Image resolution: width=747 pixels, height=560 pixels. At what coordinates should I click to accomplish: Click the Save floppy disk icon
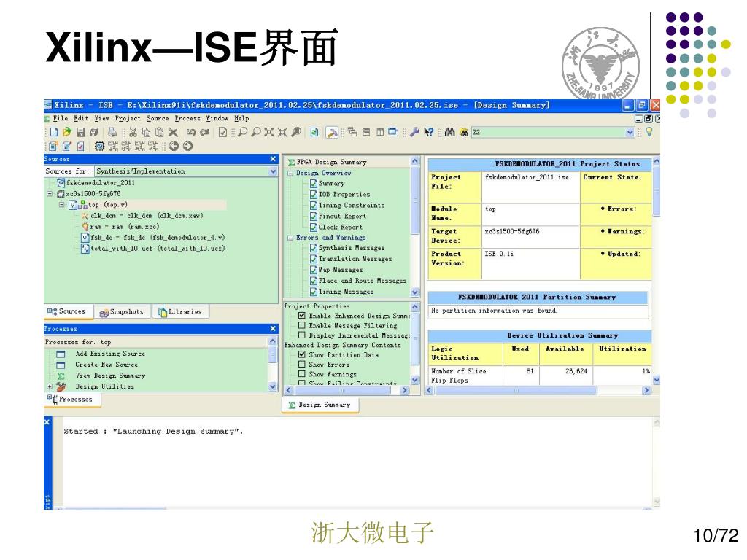81,132
